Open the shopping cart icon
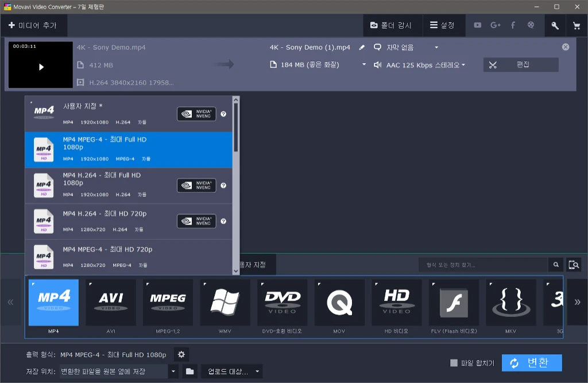The width and height of the screenshot is (588, 383). click(577, 25)
